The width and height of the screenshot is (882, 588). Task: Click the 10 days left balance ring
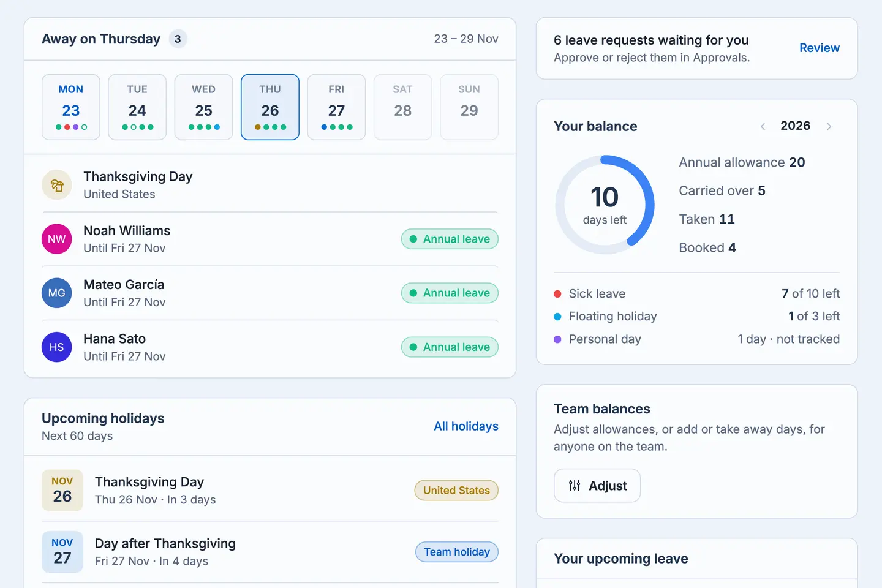(x=605, y=205)
